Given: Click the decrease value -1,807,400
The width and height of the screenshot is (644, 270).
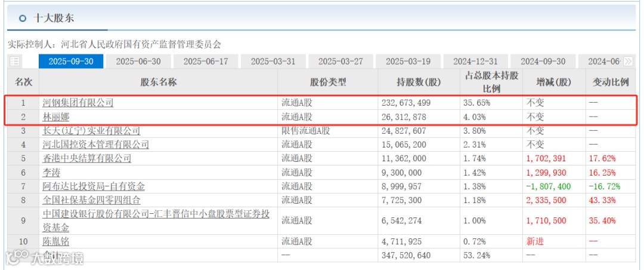Looking at the screenshot, I should pos(549,186).
